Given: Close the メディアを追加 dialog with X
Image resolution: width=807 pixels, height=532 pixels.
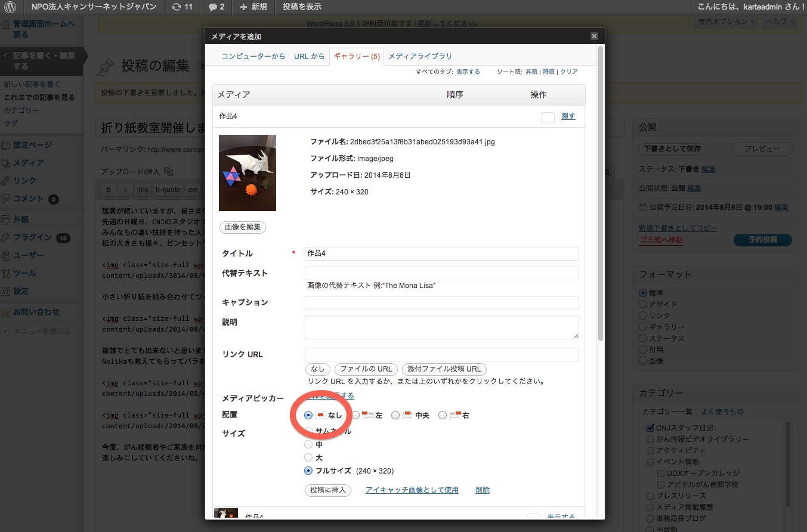Looking at the screenshot, I should click(594, 36).
